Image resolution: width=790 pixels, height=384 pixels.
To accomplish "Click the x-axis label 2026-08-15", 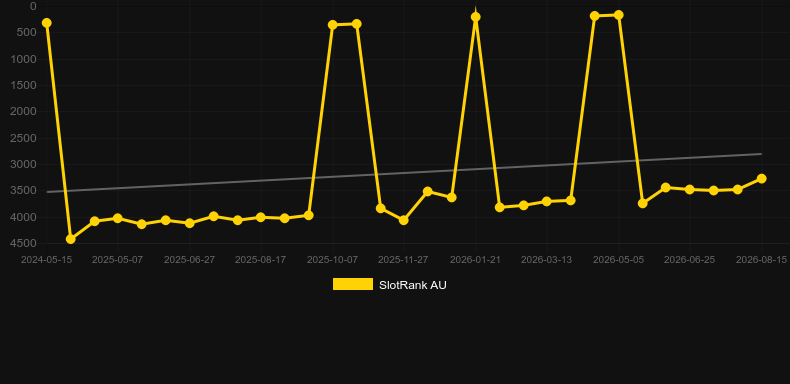I will [761, 260].
